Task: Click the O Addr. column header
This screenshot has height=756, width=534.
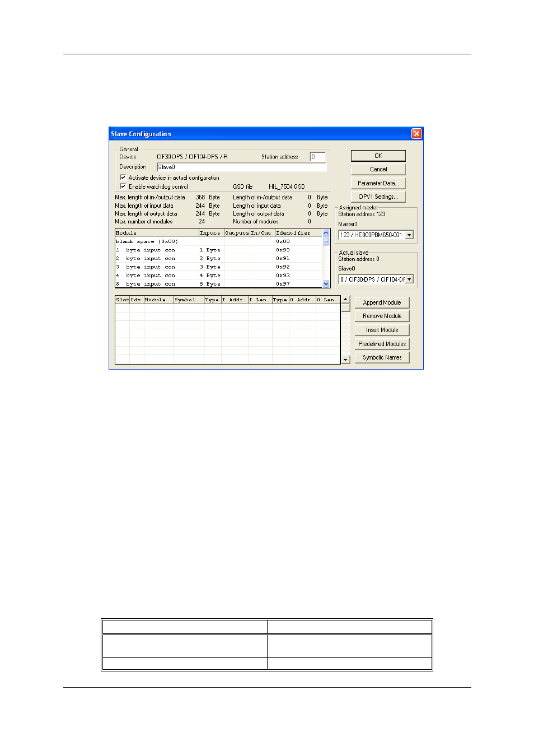Action: click(x=302, y=300)
